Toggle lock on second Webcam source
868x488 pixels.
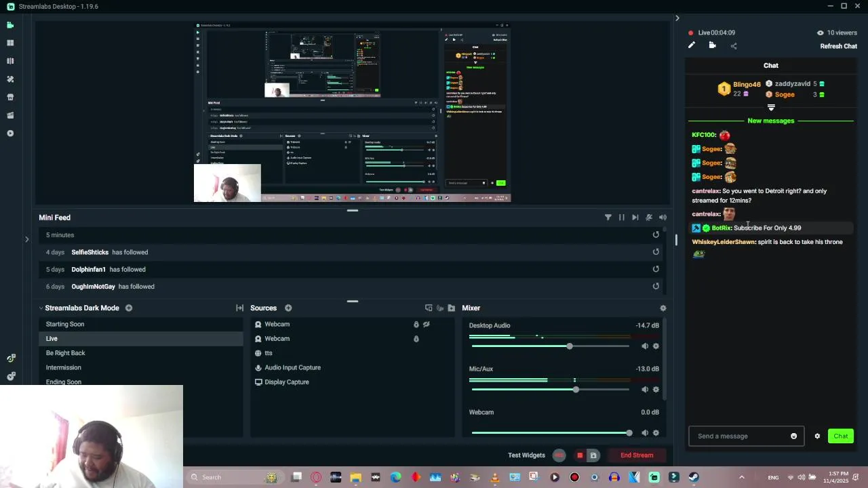[x=416, y=338]
